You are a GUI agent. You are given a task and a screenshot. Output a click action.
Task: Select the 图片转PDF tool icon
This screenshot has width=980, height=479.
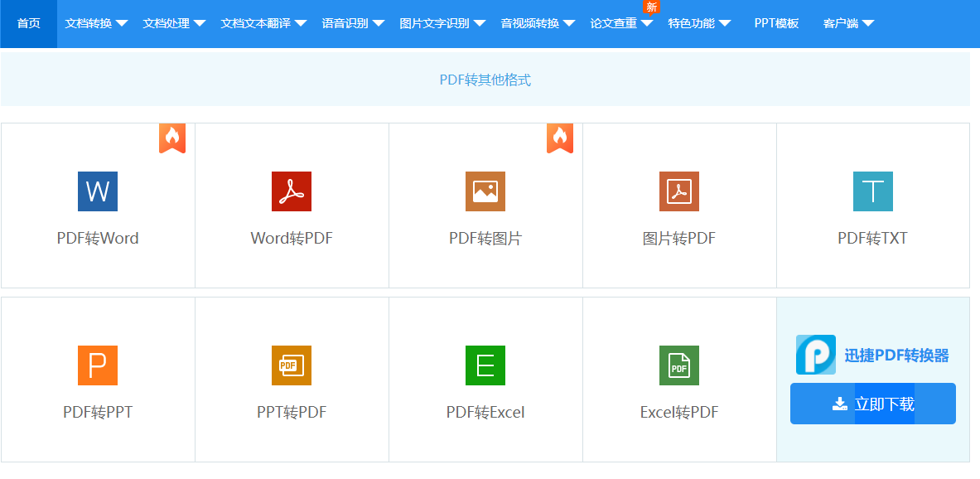[x=678, y=191]
